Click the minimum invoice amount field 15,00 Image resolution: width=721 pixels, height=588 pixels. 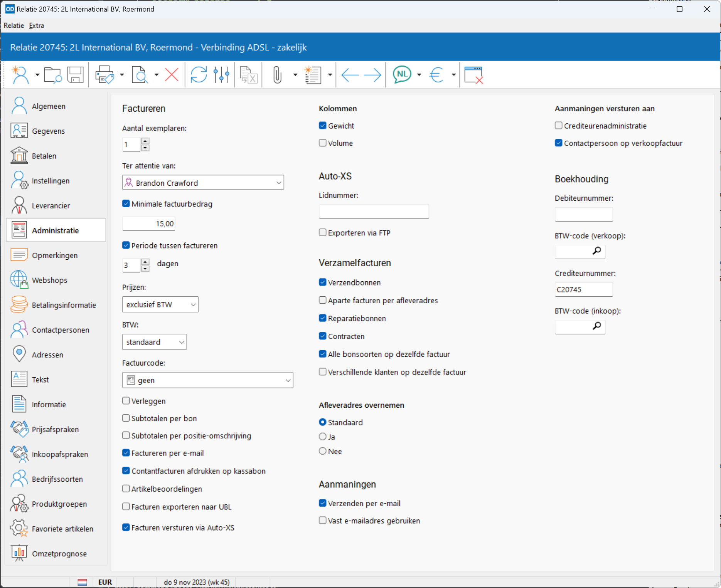tap(149, 223)
